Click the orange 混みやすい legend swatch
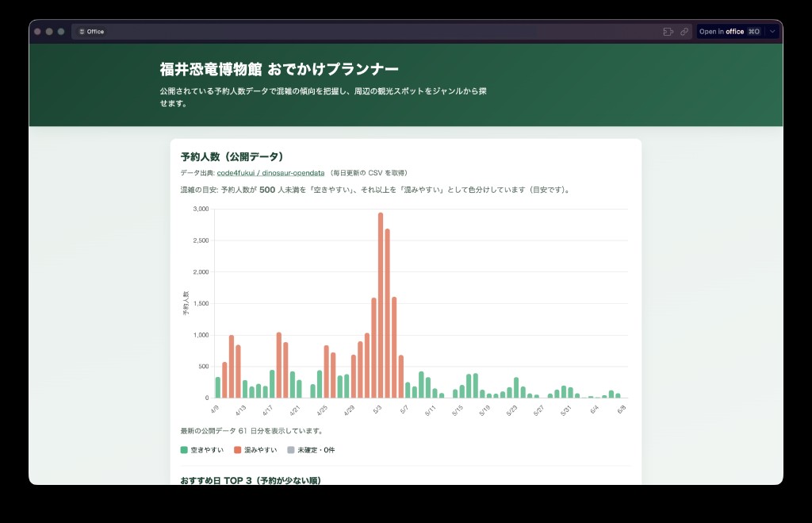Screen dimensions: 812x523 pos(238,450)
